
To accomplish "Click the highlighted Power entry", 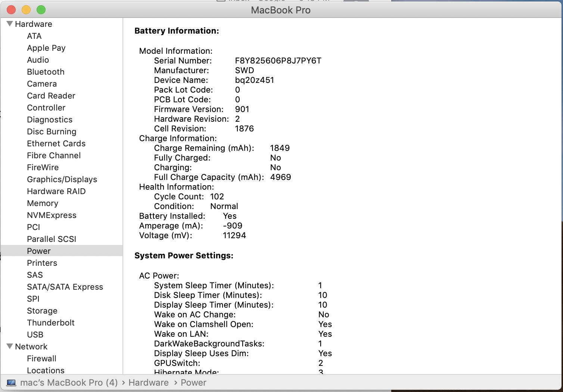I will pyautogui.click(x=62, y=251).
